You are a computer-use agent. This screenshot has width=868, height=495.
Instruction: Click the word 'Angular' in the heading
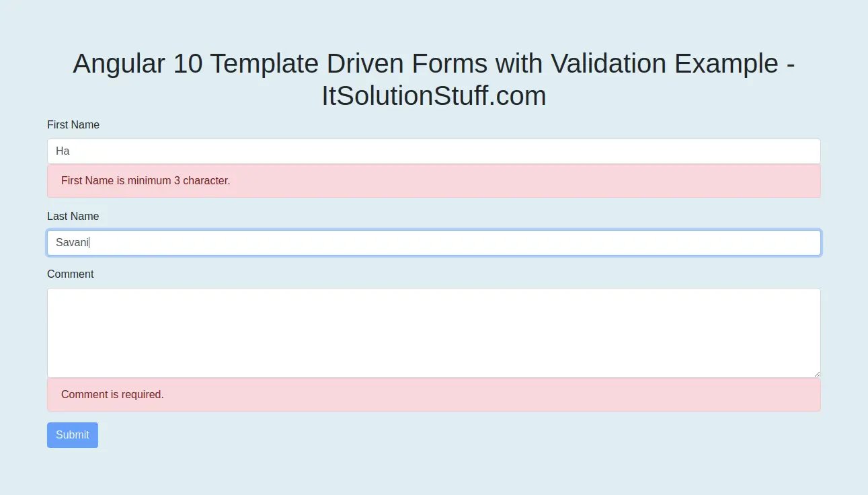[118, 64]
